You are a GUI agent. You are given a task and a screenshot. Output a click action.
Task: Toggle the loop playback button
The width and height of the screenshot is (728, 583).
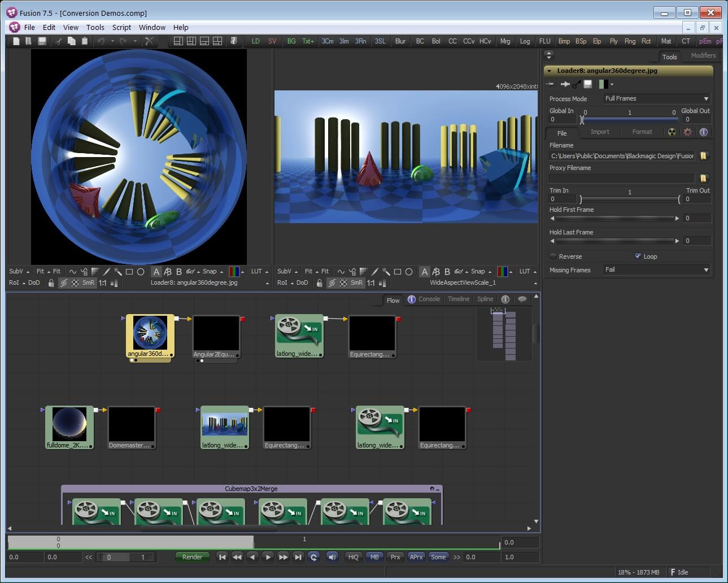(x=314, y=557)
